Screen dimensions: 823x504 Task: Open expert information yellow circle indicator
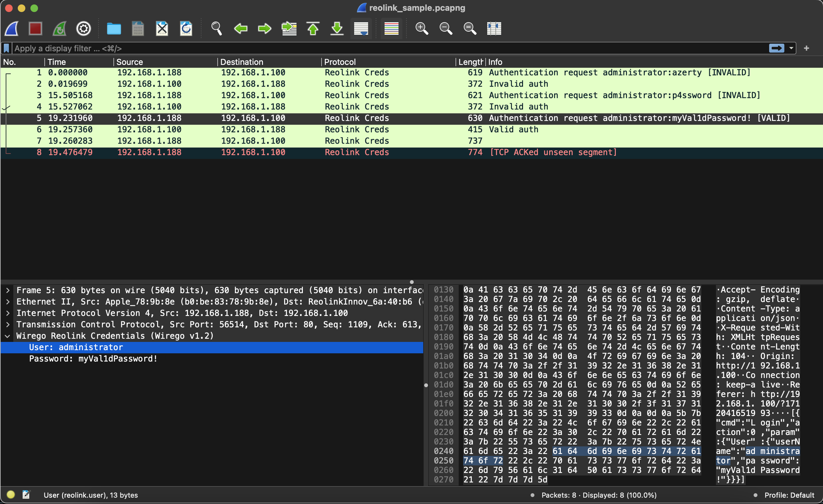[x=11, y=495]
